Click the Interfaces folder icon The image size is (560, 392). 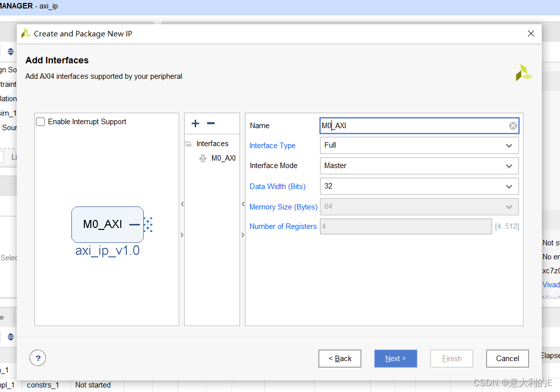tap(189, 144)
